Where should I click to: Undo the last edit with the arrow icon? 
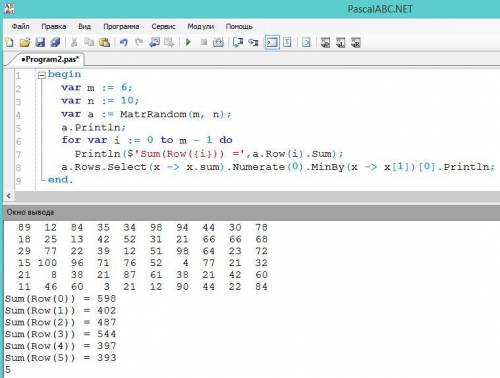click(x=124, y=42)
